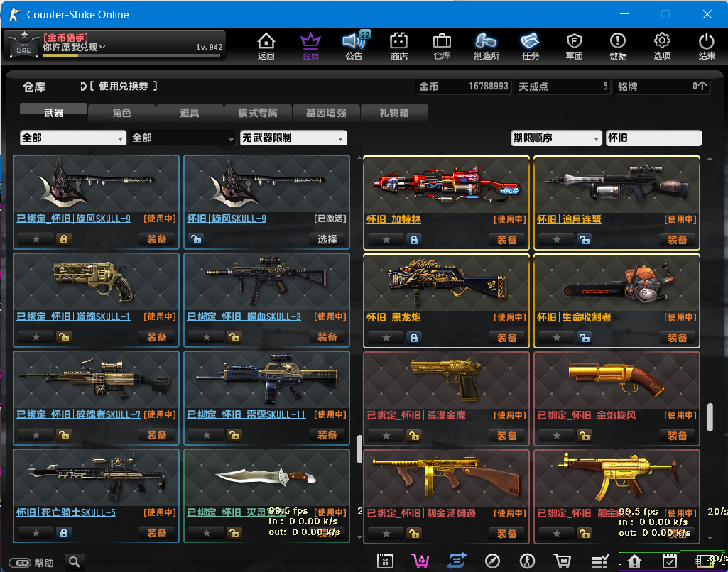728x572 pixels.
Task: Select the 靓金汤姆逊 gold gun thumbnail
Action: (446, 478)
